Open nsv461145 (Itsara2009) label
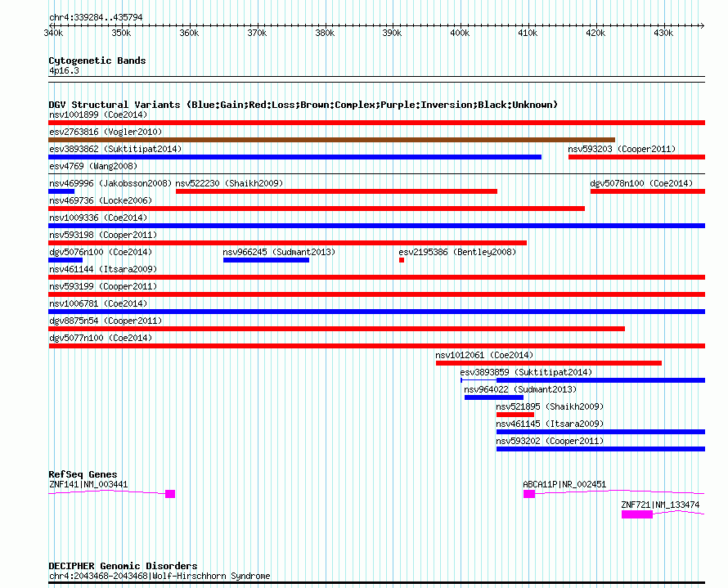 550,424
